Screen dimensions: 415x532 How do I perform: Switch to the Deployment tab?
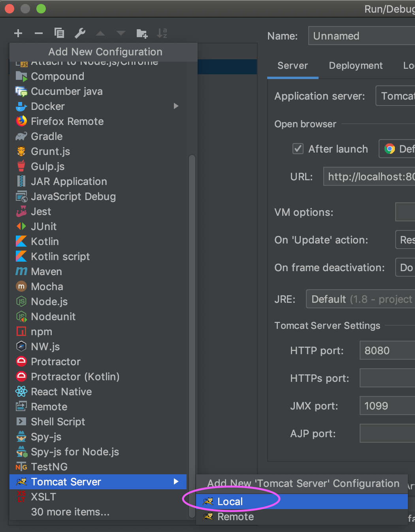coord(356,66)
